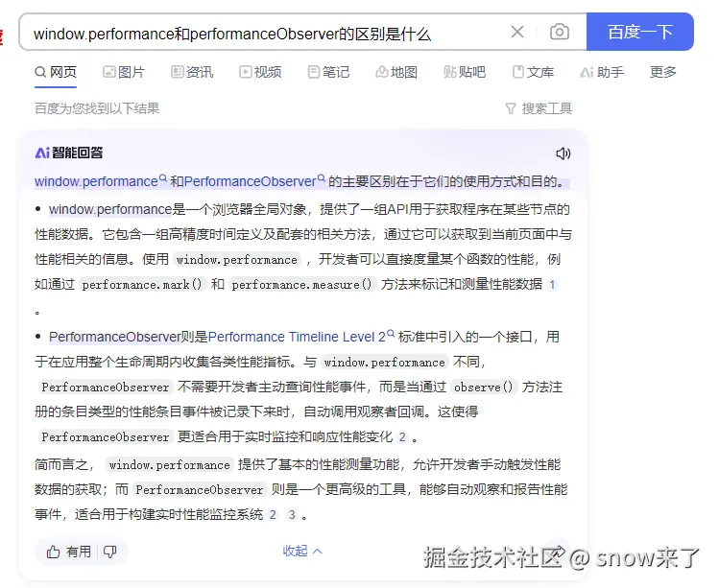The height and width of the screenshot is (588, 719).
Task: Click the magnifier icon after Performance Timeline Level 2
Action: [391, 334]
